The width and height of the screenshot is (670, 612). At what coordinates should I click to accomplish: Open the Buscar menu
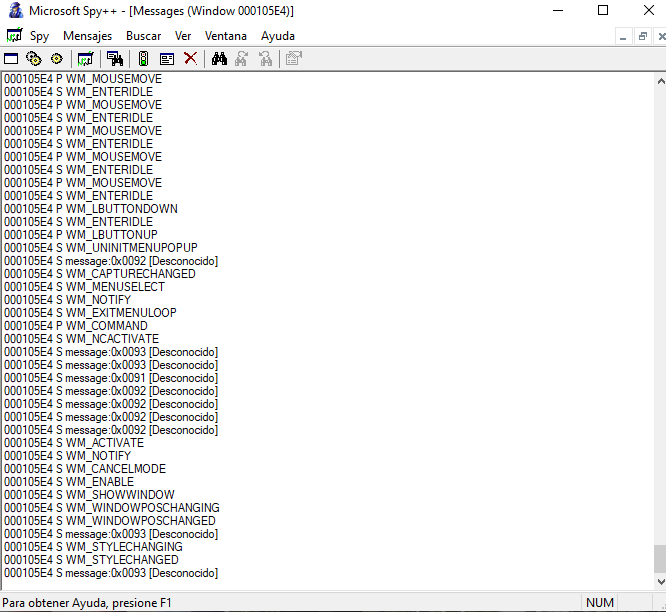coord(144,36)
